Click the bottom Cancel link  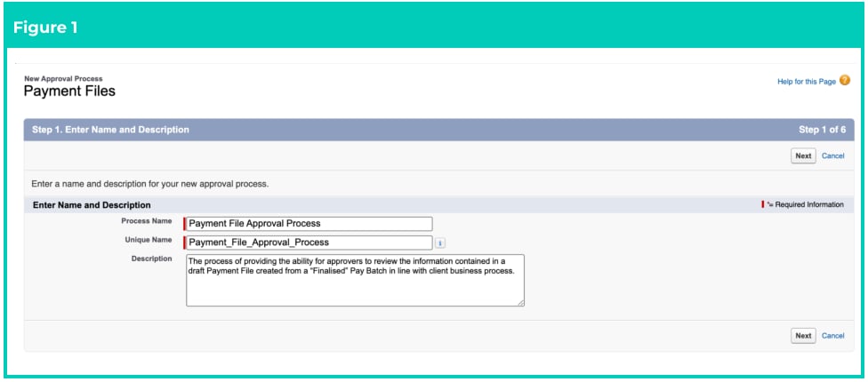833,336
